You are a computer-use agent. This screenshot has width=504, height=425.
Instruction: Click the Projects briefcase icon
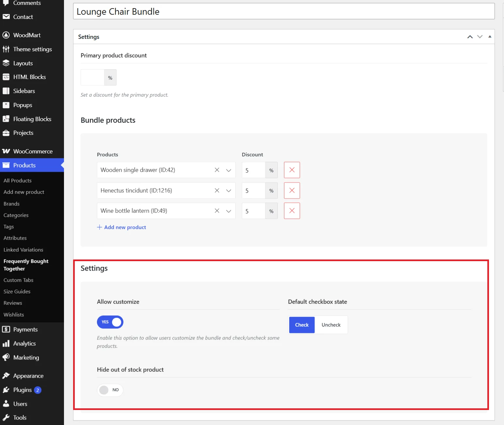6,133
